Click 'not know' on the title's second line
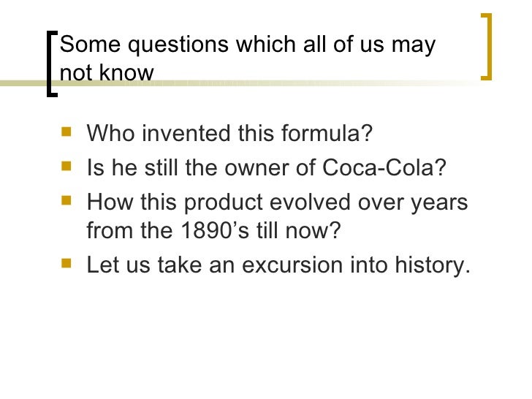This screenshot has height=399, width=532. pos(107,72)
